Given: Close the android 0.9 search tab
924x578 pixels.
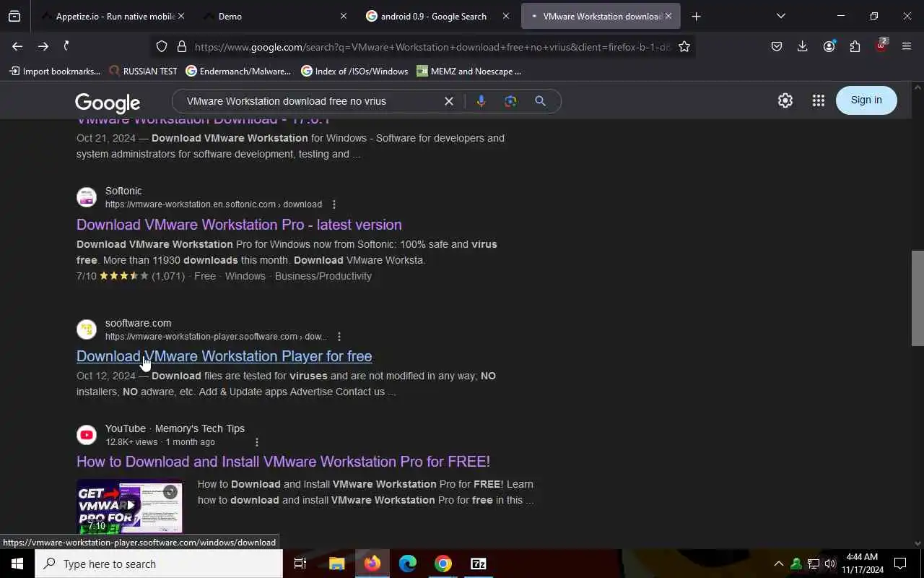Looking at the screenshot, I should point(506,16).
